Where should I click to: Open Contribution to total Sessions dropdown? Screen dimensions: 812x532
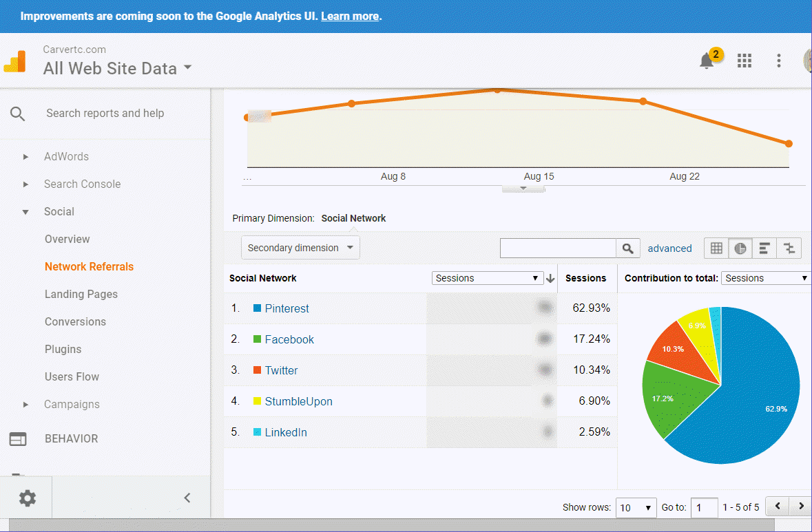pos(766,279)
